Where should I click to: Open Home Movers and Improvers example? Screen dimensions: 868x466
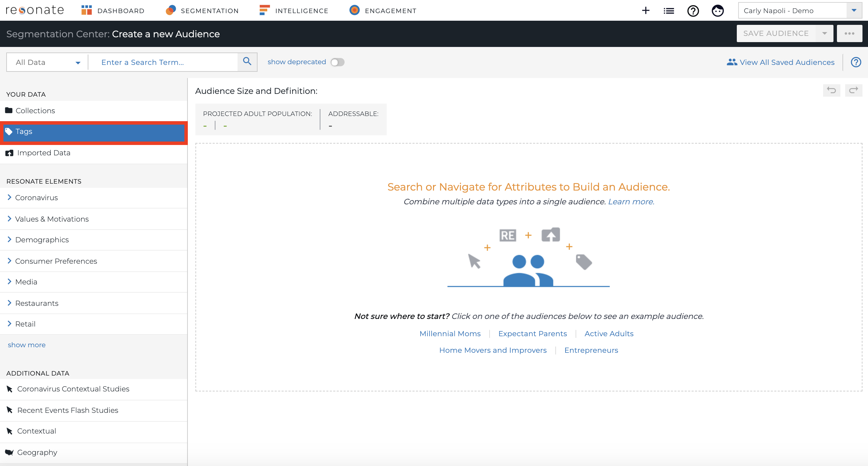[x=493, y=350]
